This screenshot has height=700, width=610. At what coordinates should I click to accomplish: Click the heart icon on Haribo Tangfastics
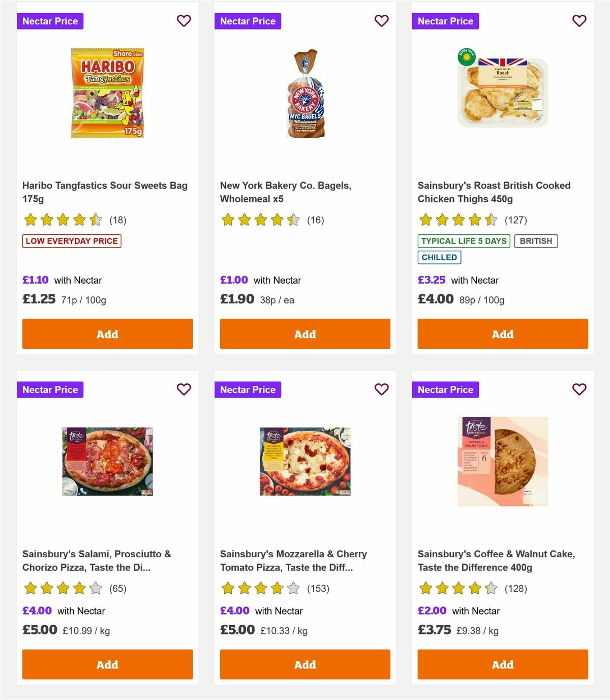coord(184,21)
